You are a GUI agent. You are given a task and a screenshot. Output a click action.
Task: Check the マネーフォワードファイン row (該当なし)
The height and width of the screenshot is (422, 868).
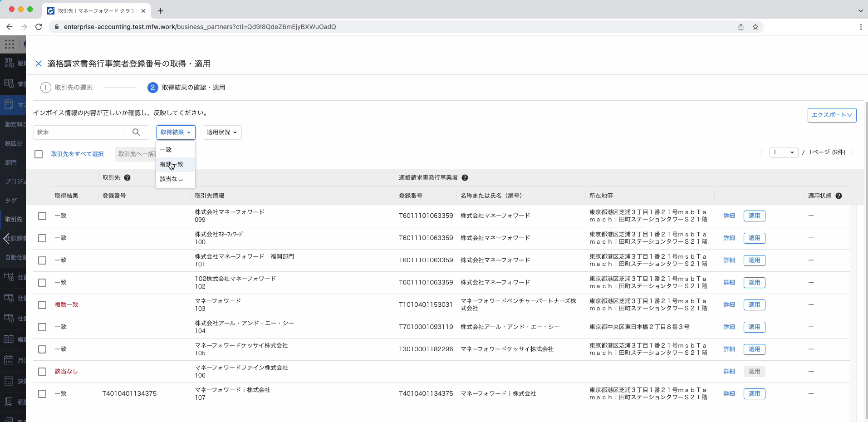click(42, 372)
